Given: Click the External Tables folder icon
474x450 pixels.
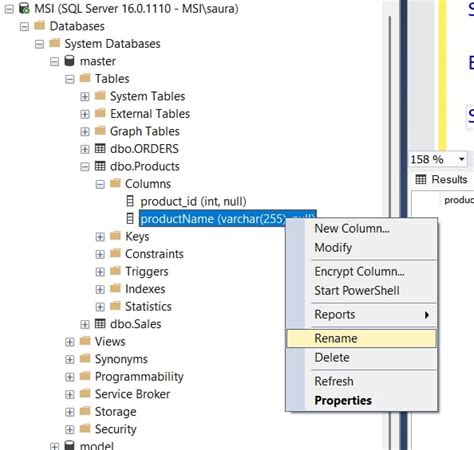Looking at the screenshot, I should click(x=100, y=113).
